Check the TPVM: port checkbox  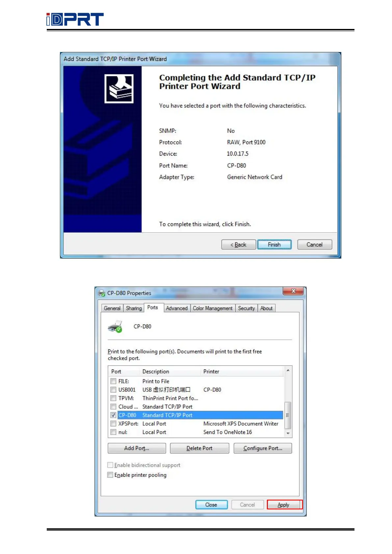click(113, 398)
